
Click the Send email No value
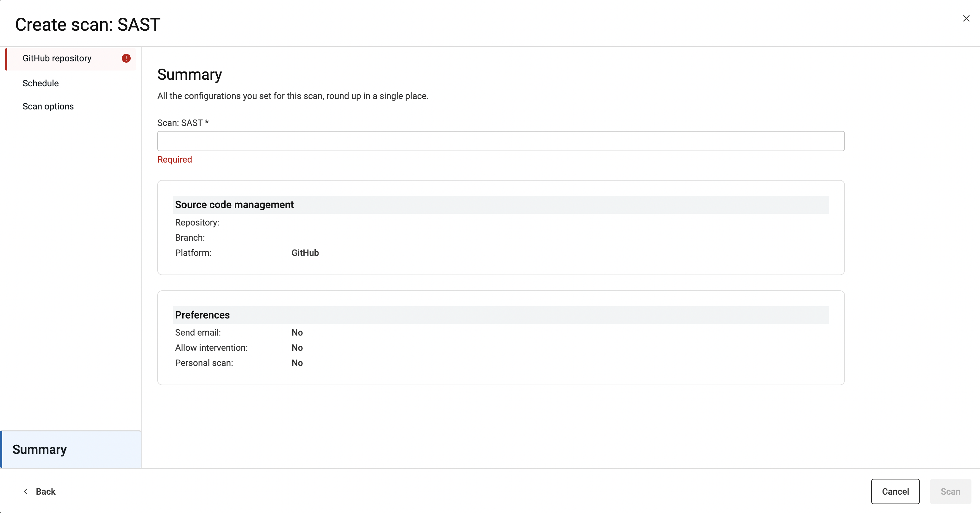[297, 332]
